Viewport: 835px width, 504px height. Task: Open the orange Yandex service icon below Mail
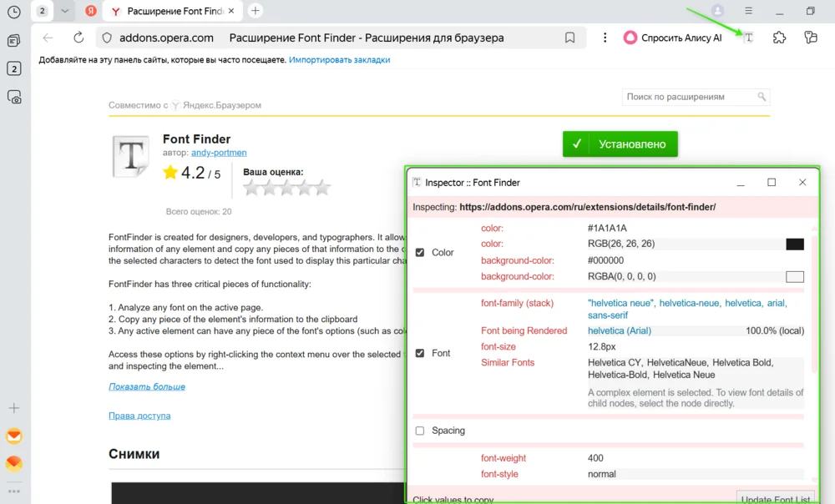tap(14, 464)
